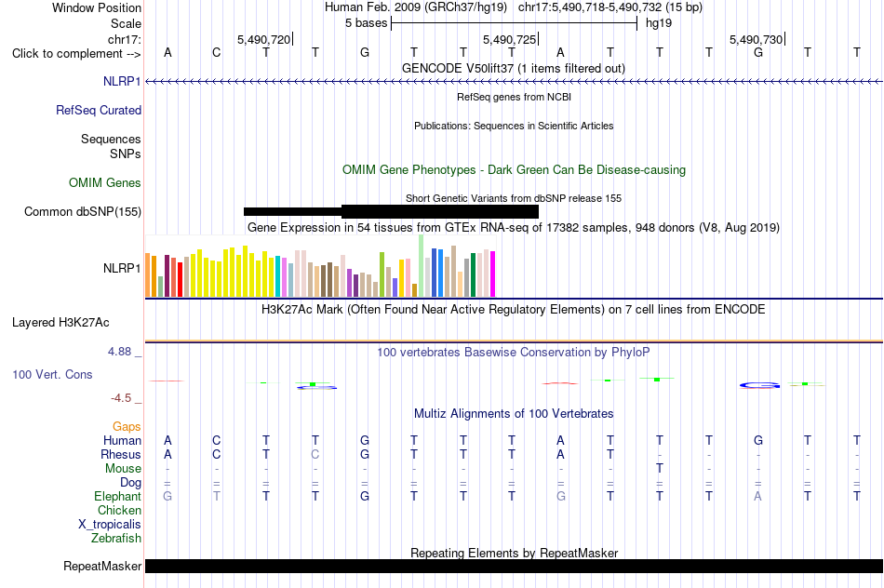884x588 pixels.
Task: Click the NLRP1 gene label in GENCODE track
Action: coord(122,81)
